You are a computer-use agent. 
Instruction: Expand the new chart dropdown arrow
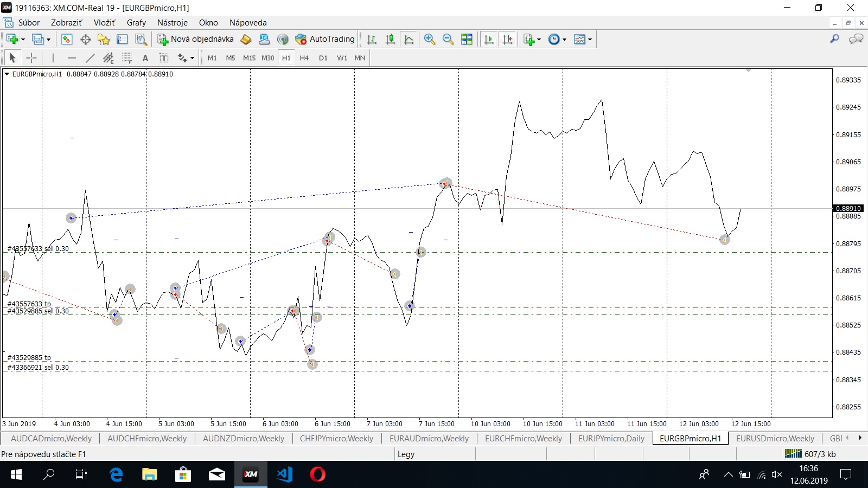click(23, 39)
